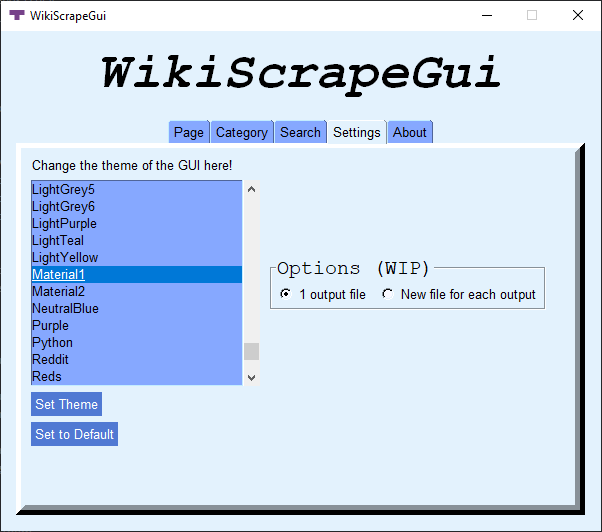
Task: Click the theme list scroll up arrow
Action: point(251,189)
